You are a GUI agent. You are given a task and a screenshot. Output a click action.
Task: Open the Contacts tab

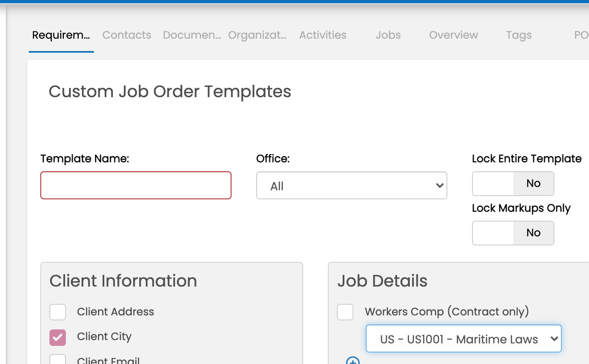(127, 35)
